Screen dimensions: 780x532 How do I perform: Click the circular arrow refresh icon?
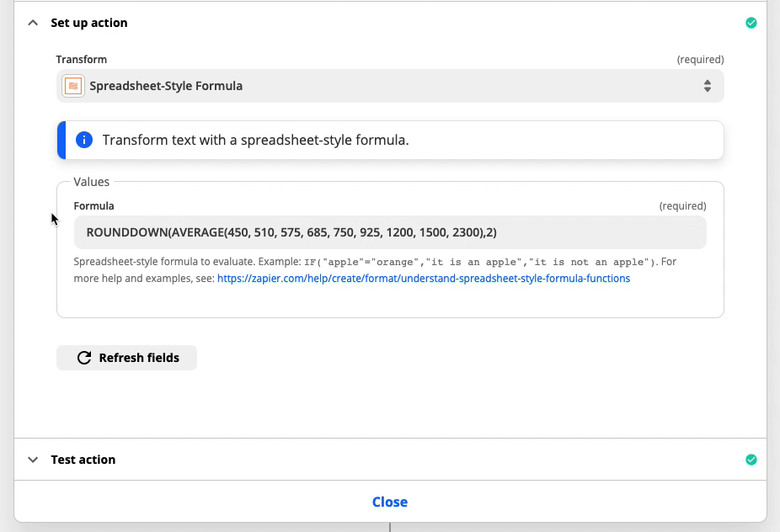point(84,358)
